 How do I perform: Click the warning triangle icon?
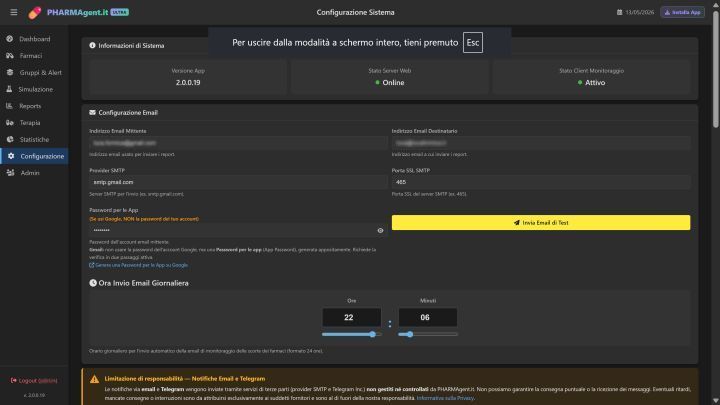pyautogui.click(x=94, y=379)
